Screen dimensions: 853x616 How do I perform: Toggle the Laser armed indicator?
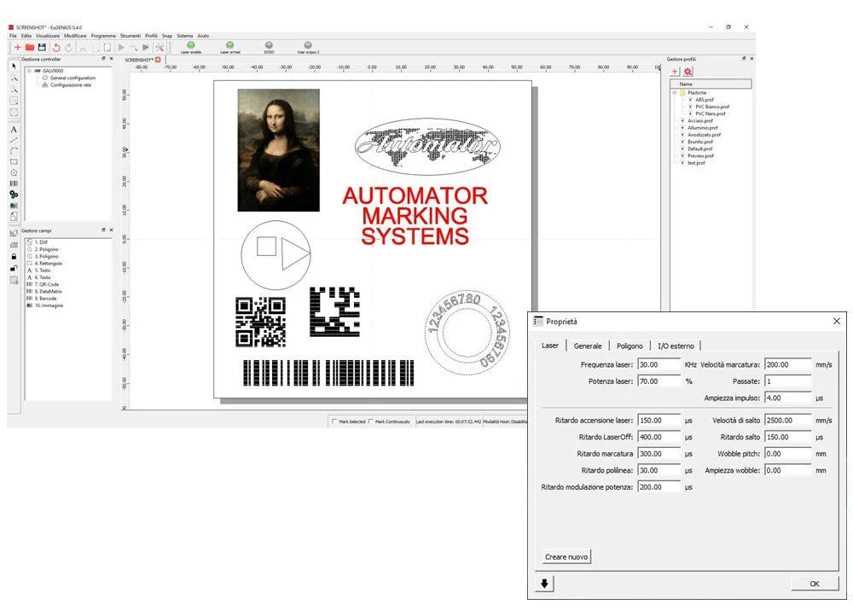[230, 45]
